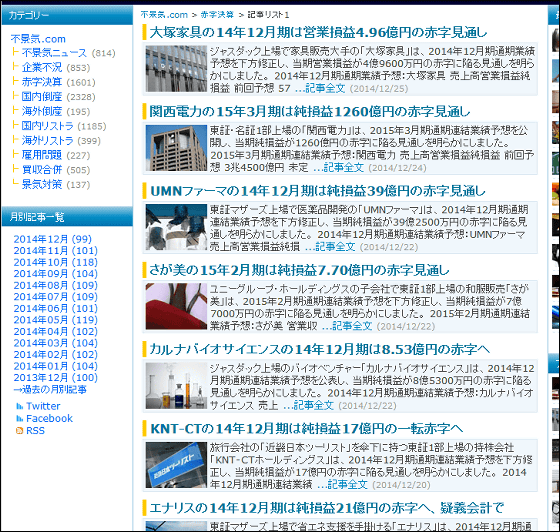Click the Facebook chart icon
This screenshot has height=532, width=560.
click(x=20, y=418)
